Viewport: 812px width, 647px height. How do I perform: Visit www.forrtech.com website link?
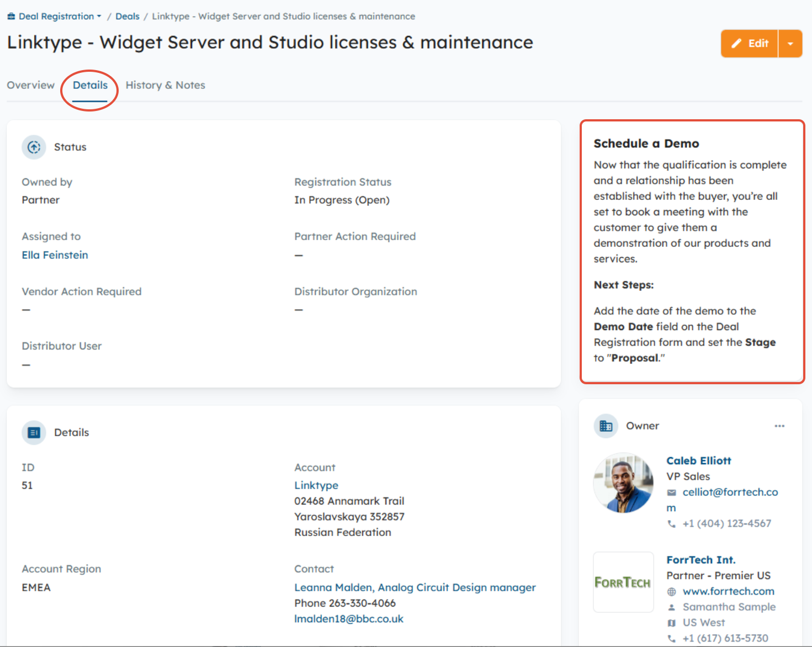(x=729, y=591)
